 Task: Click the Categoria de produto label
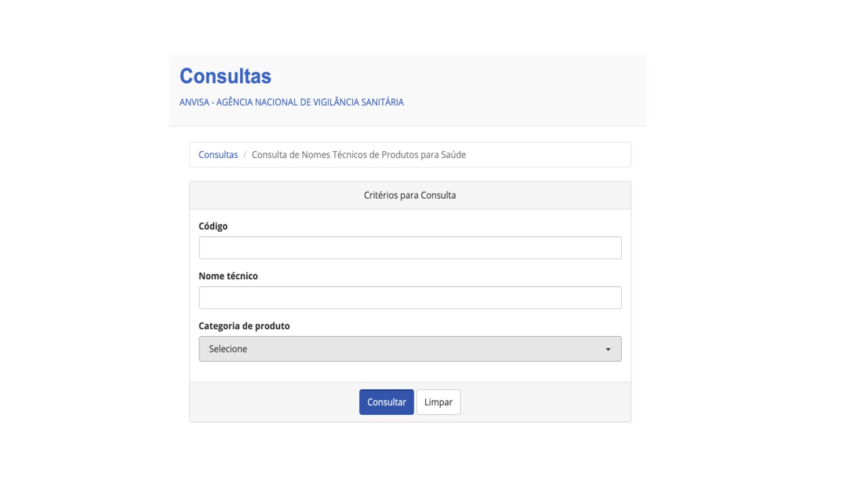pyautogui.click(x=244, y=326)
